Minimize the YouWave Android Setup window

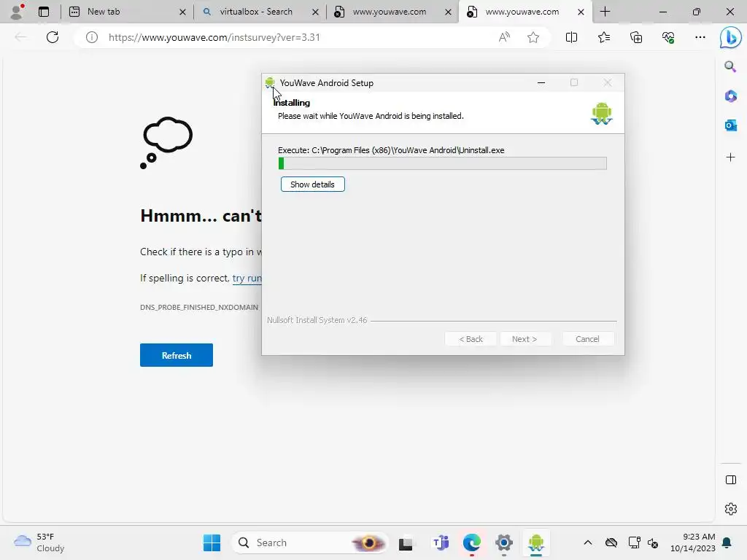click(541, 83)
